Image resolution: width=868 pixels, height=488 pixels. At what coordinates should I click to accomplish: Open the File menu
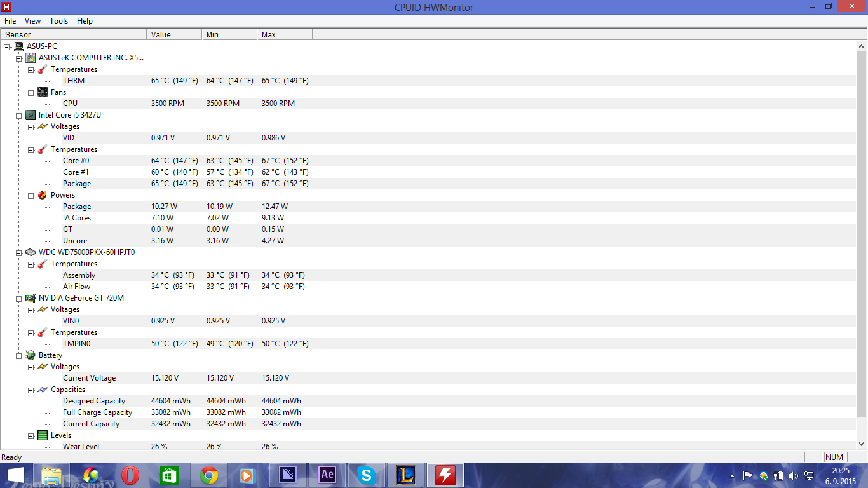[10, 21]
